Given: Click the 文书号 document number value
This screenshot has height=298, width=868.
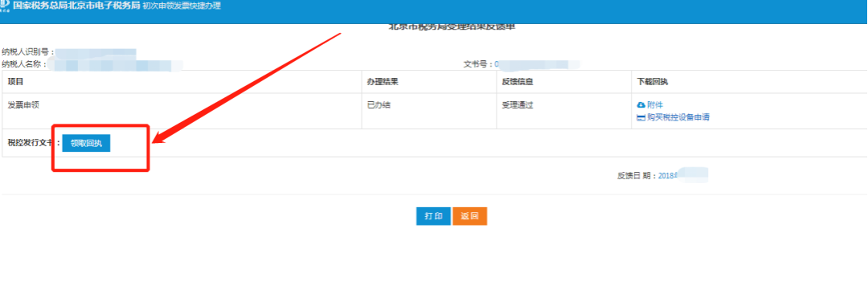Looking at the screenshot, I should 537,64.
